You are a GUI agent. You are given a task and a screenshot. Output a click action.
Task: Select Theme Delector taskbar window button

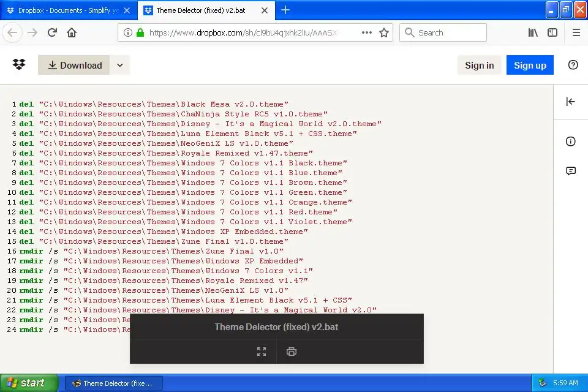(114, 383)
